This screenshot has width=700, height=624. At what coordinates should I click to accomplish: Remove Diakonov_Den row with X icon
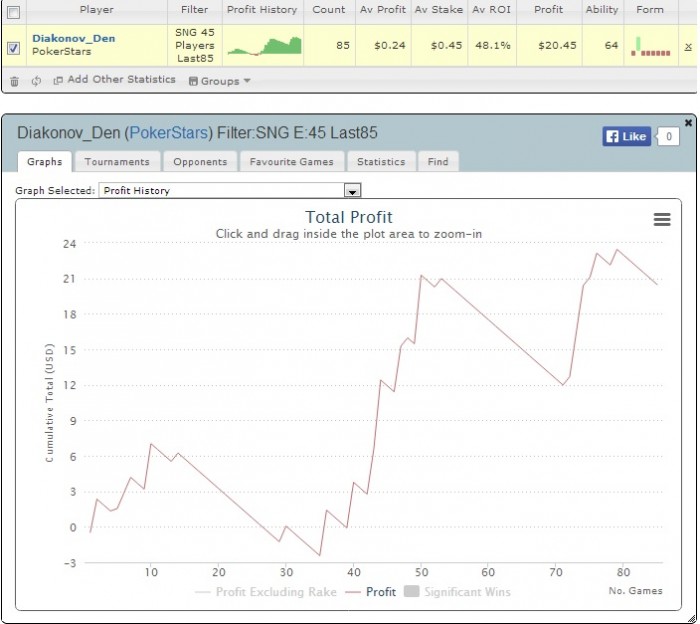[x=688, y=46]
